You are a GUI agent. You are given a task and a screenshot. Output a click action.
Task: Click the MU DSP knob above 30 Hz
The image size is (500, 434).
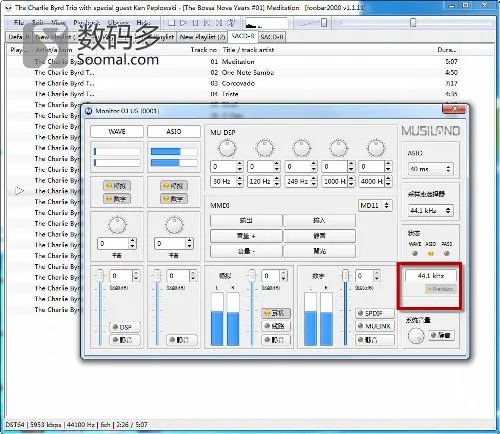227,148
